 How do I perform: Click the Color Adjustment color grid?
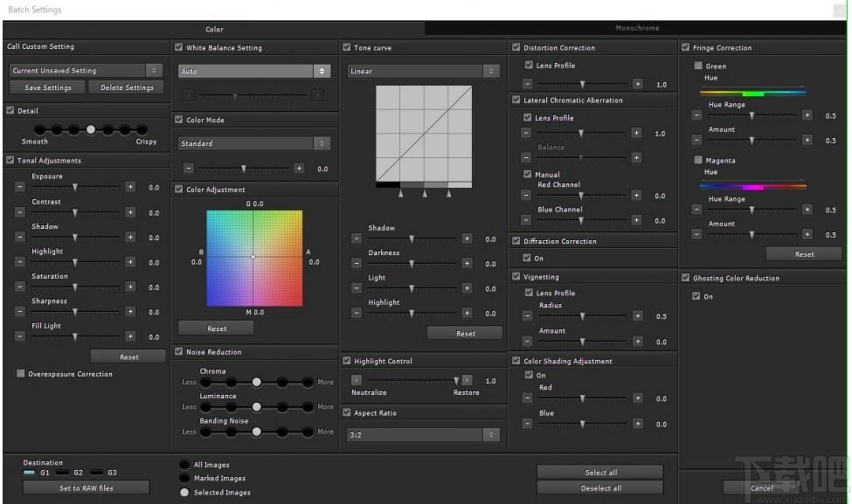[x=254, y=259]
